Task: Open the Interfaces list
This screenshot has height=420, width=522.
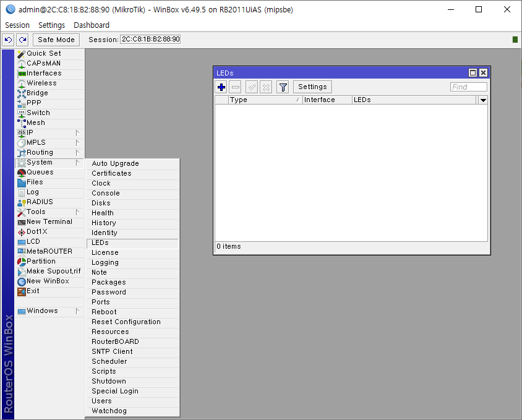Action: [49, 73]
